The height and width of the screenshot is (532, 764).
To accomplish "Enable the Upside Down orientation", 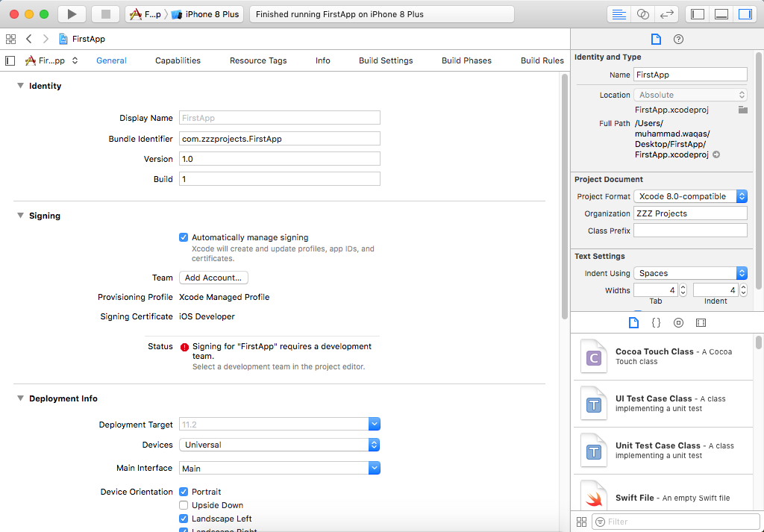I will tap(184, 505).
